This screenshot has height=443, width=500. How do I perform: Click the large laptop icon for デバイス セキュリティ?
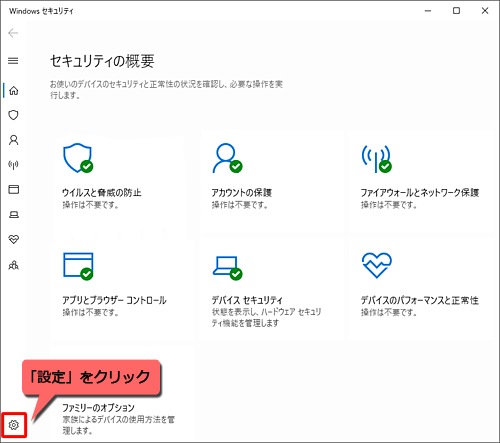tap(228, 268)
